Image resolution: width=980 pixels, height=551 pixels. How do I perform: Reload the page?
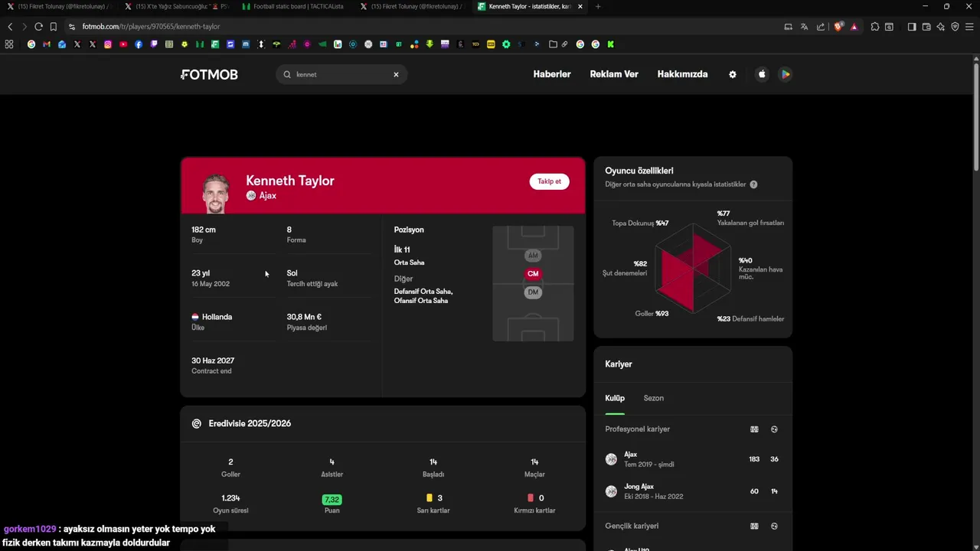[38, 27]
